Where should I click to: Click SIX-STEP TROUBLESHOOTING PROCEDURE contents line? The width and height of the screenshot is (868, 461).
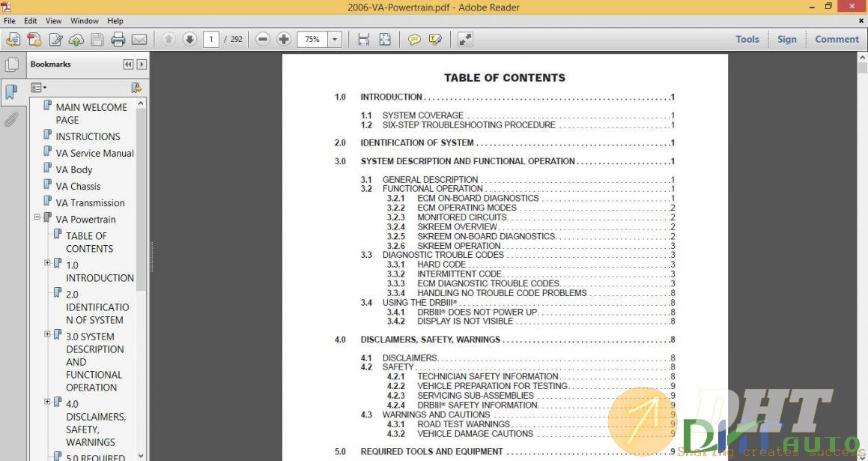pos(469,124)
